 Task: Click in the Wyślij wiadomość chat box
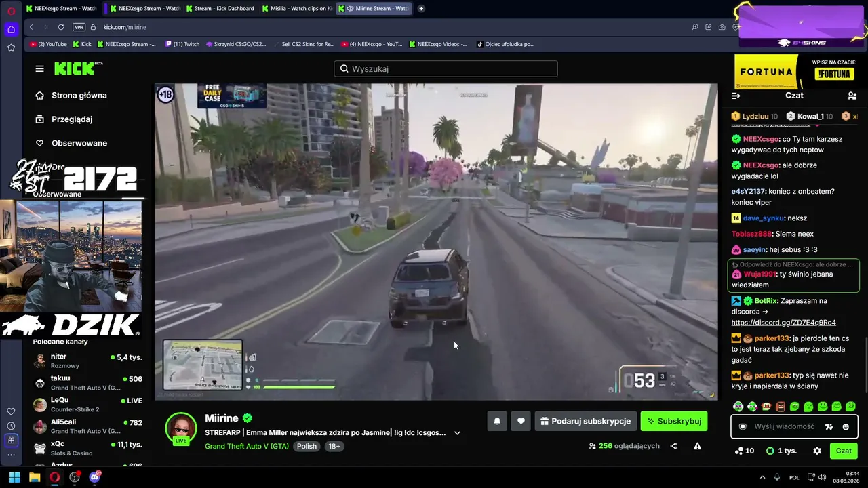(785, 426)
